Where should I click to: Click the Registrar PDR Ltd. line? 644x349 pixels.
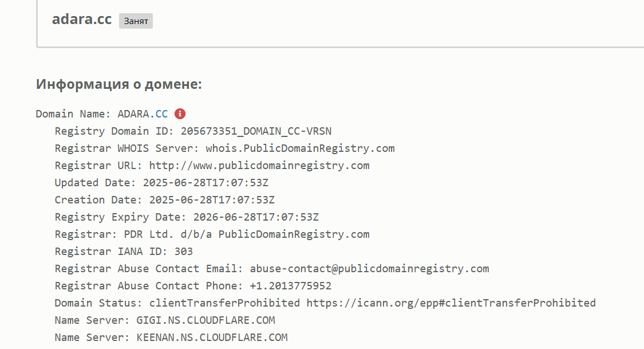[212, 234]
